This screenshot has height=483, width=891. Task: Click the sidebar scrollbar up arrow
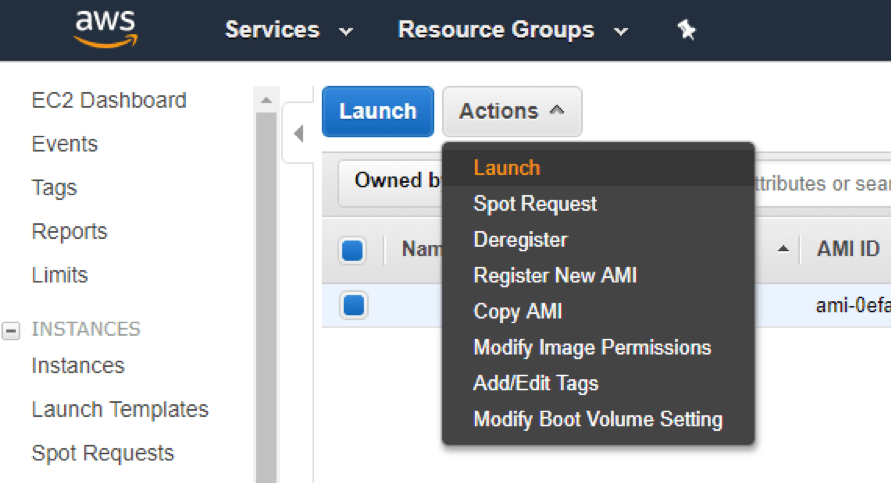[266, 100]
